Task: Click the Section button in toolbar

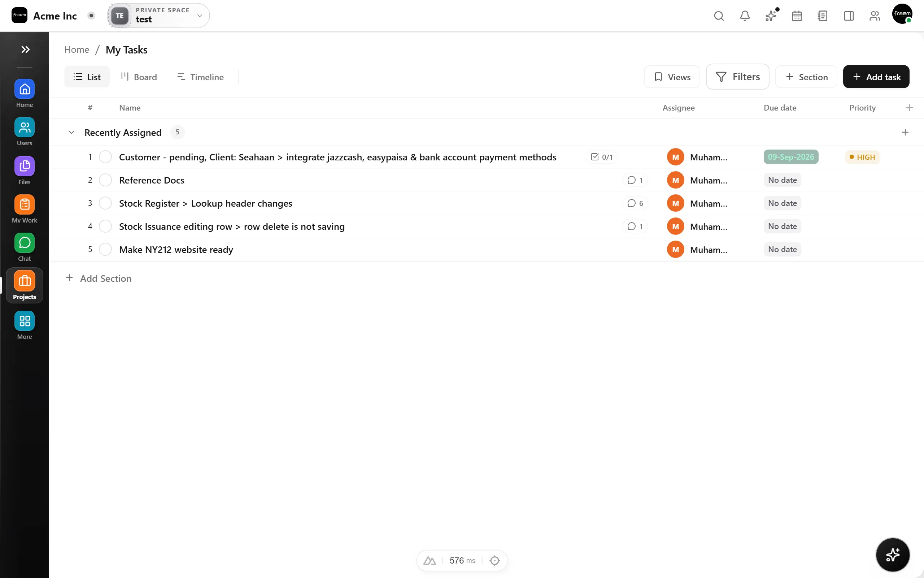Action: click(x=806, y=77)
